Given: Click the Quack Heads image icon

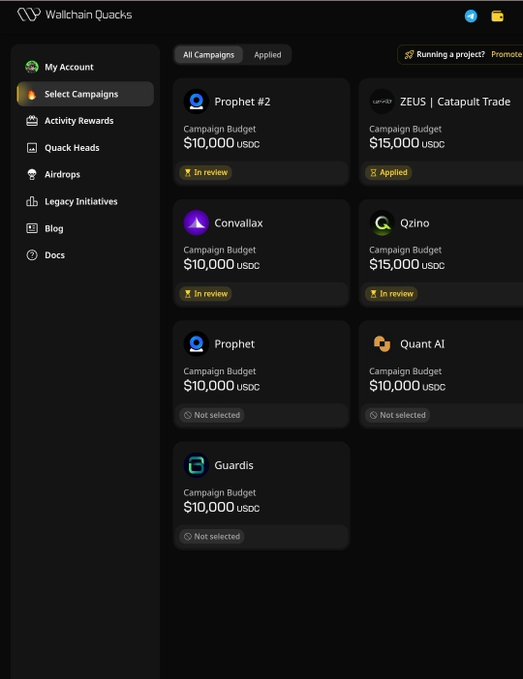Looking at the screenshot, I should tap(32, 148).
